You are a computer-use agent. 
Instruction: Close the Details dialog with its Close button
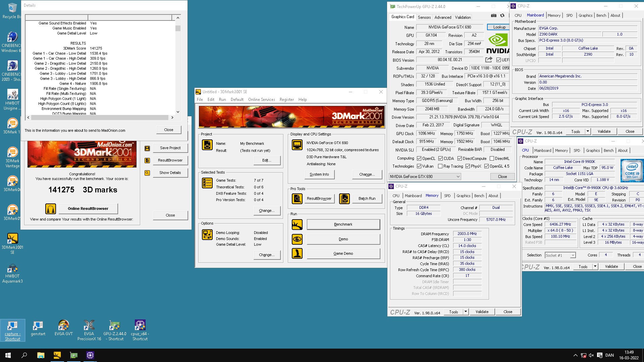click(169, 130)
